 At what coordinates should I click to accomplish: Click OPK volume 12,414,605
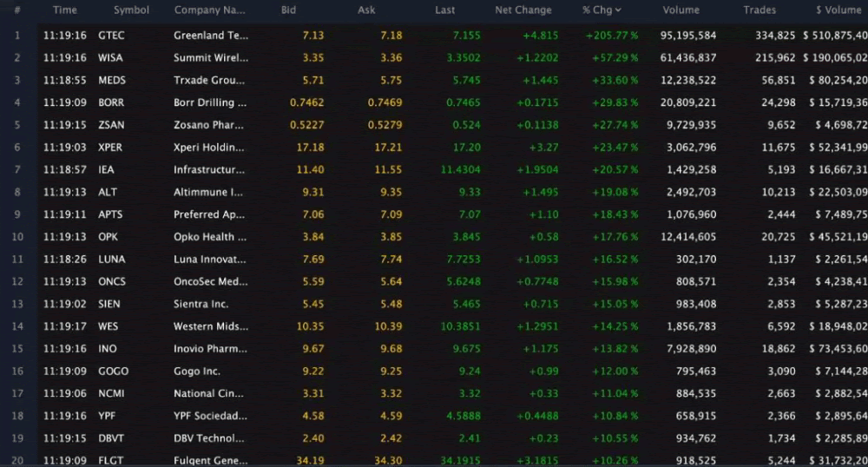point(688,237)
